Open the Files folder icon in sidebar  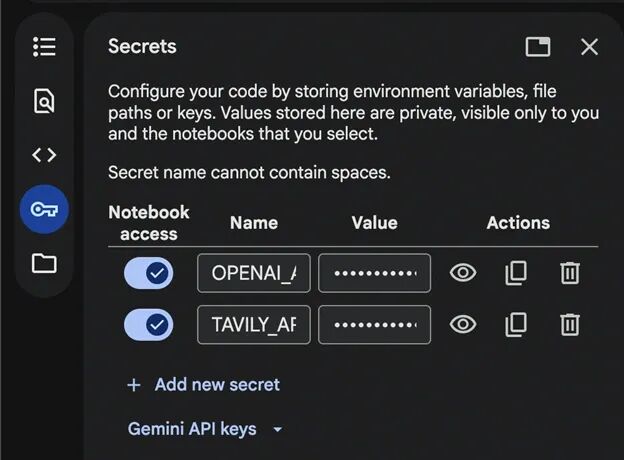click(x=44, y=263)
